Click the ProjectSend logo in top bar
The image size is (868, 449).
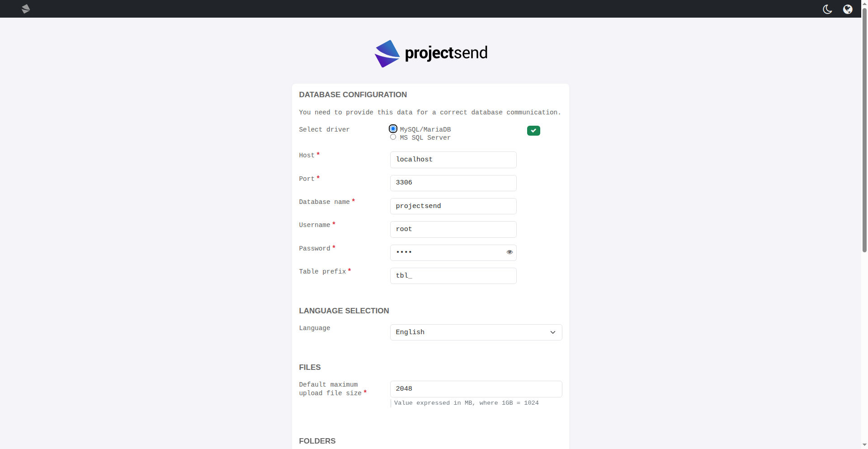[x=26, y=9]
